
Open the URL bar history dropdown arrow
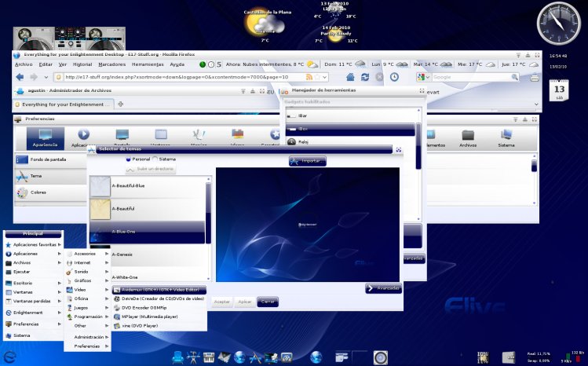325,77
